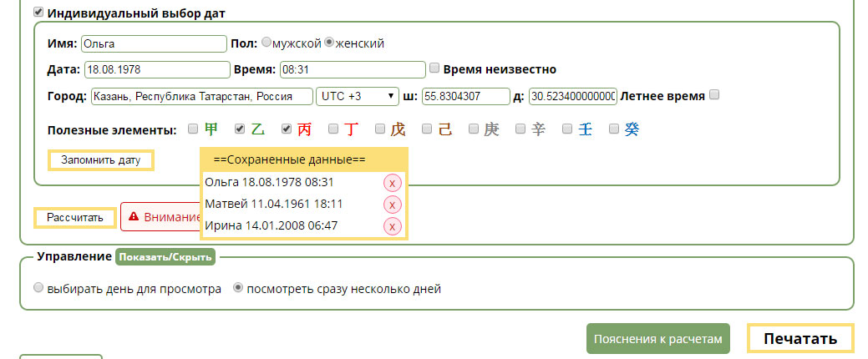Select the gray 庚 element glyph
Image resolution: width=868 pixels, height=359 pixels.
[491, 129]
